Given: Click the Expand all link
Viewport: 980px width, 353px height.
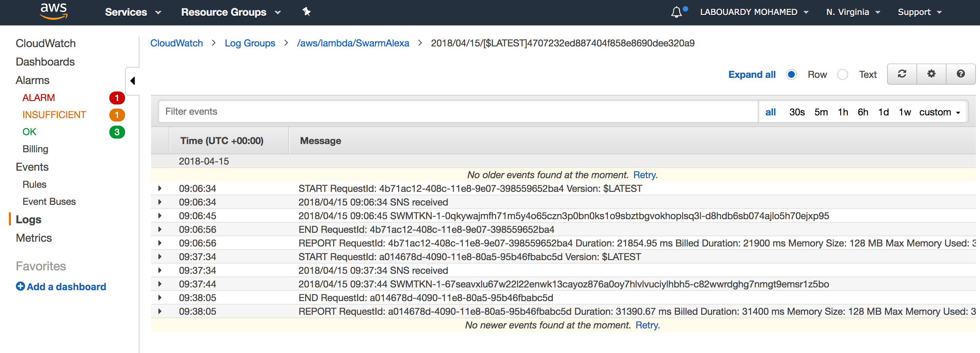Looking at the screenshot, I should pos(752,74).
